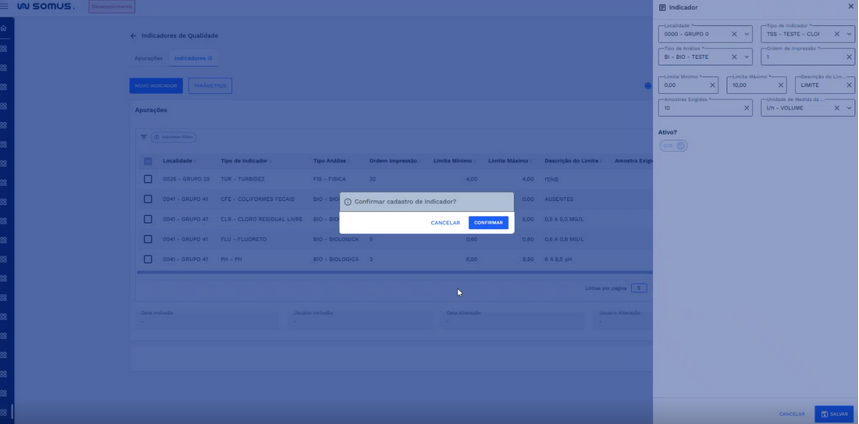Select the CFE - COLIFORMES FECAIS row checkbox

[x=148, y=199]
